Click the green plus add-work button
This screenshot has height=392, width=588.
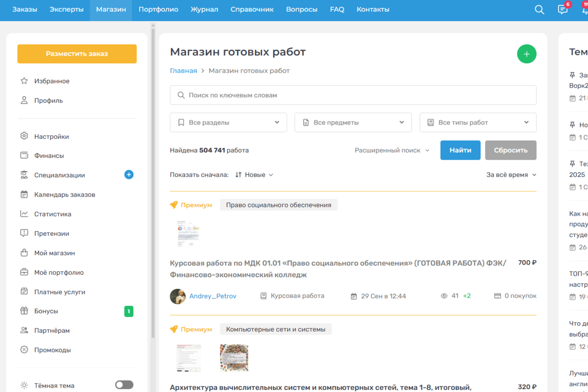527,54
